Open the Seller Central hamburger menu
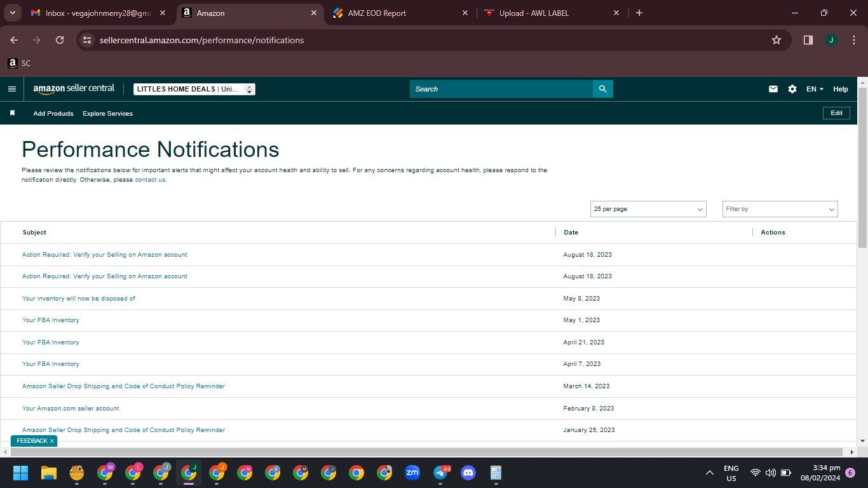The width and height of the screenshot is (868, 488). (x=11, y=89)
